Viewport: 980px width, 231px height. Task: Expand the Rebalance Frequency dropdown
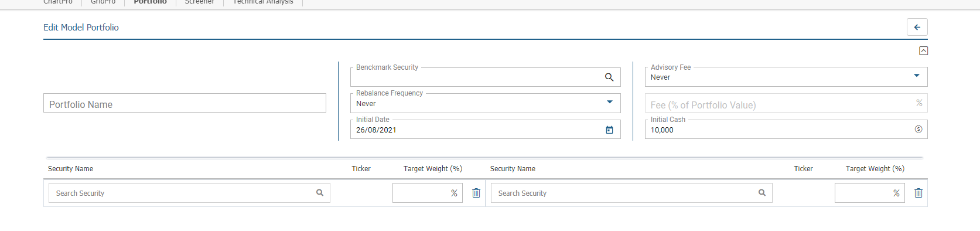pyautogui.click(x=610, y=102)
